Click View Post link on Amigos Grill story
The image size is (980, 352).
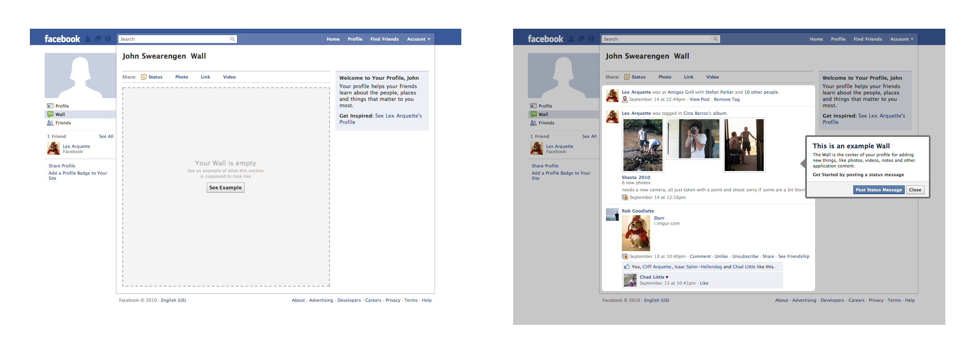700,99
